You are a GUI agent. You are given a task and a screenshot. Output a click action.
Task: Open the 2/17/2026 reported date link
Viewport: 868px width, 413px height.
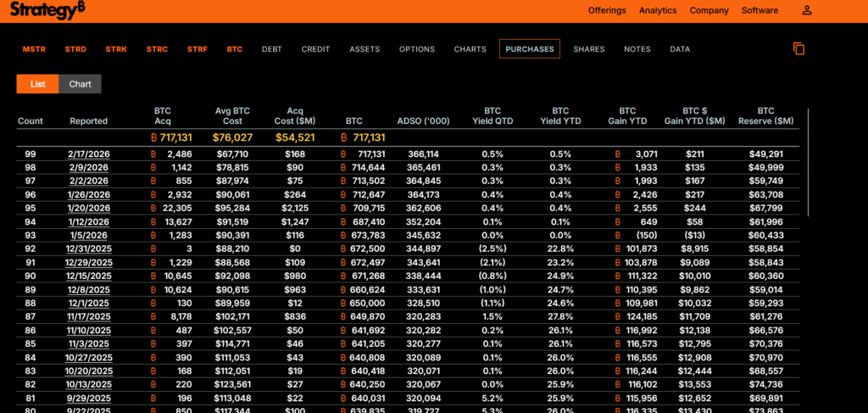pos(88,154)
